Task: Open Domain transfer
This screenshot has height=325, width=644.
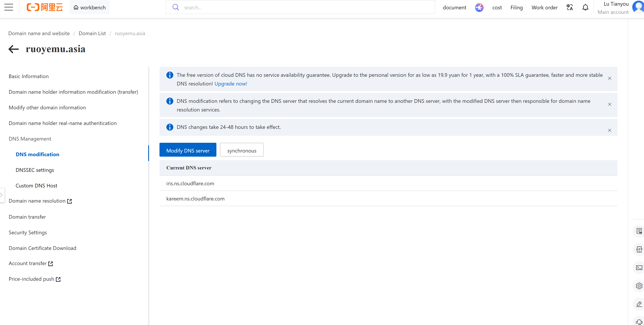Action: pos(27,217)
